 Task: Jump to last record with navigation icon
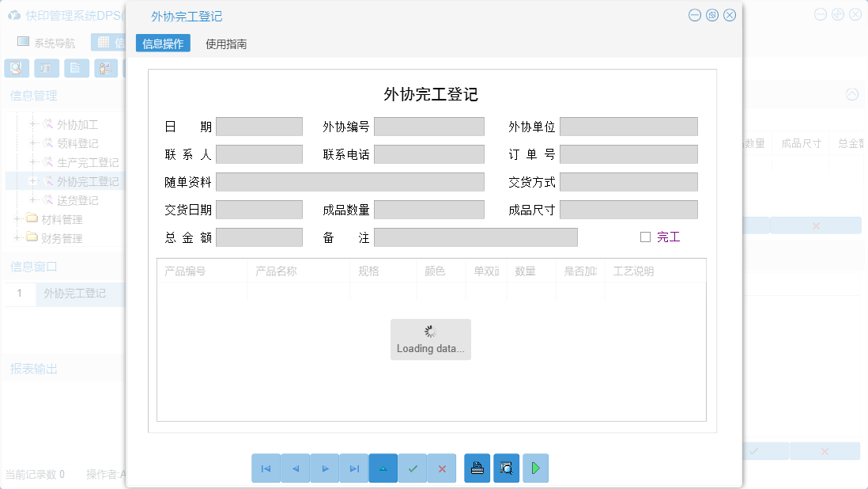354,468
